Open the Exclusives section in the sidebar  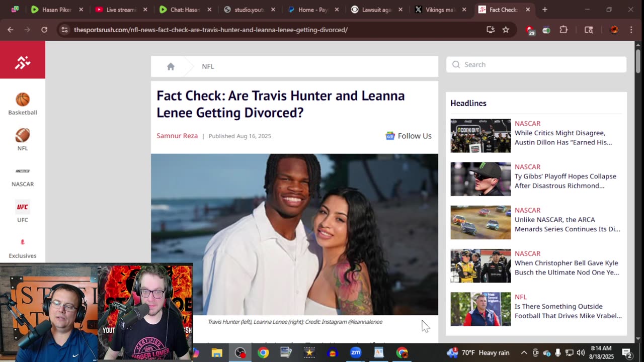click(x=23, y=248)
